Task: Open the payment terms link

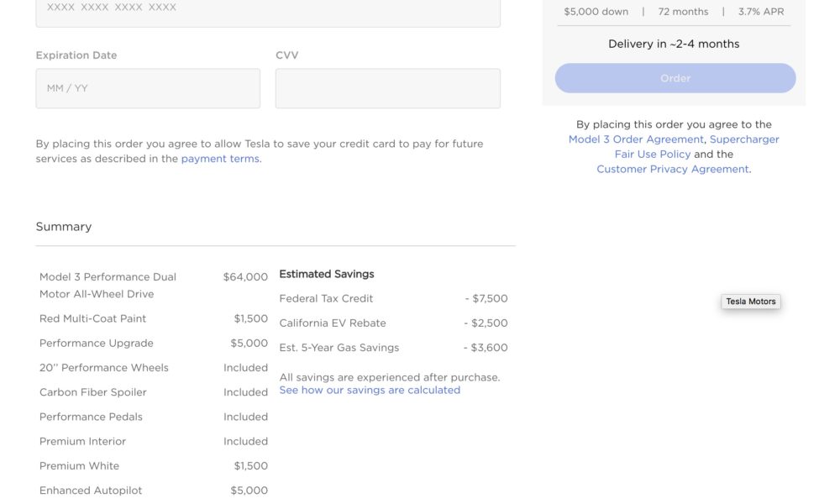Action: [220, 159]
